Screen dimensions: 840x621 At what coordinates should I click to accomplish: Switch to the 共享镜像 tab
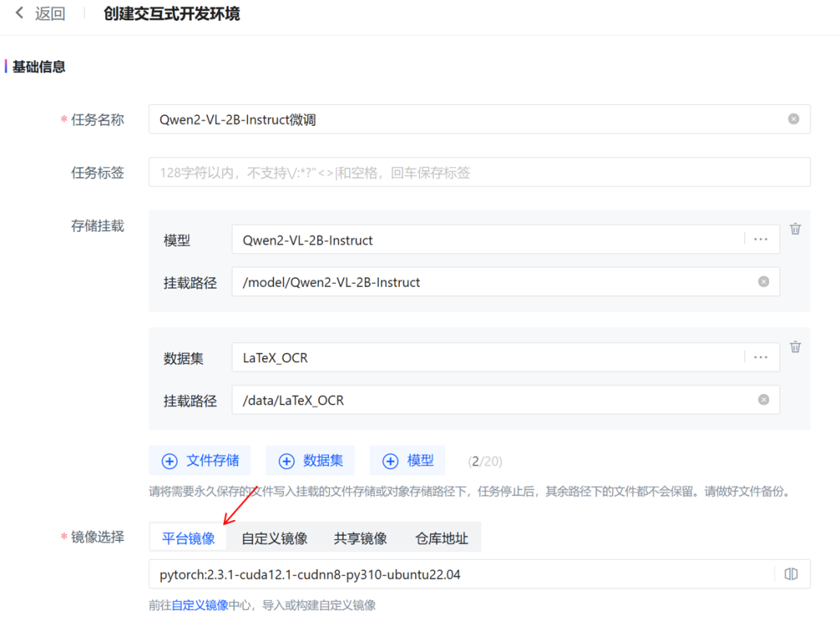(x=359, y=537)
